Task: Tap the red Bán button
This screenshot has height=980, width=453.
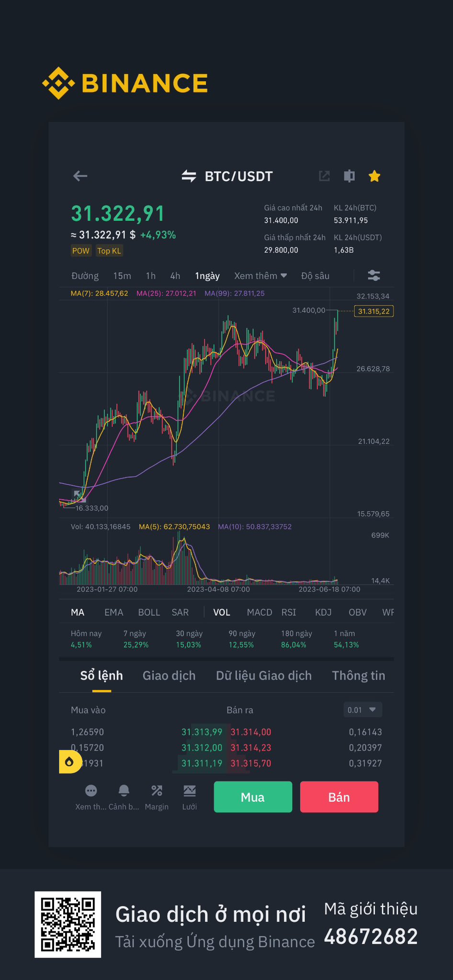Action: click(x=339, y=797)
